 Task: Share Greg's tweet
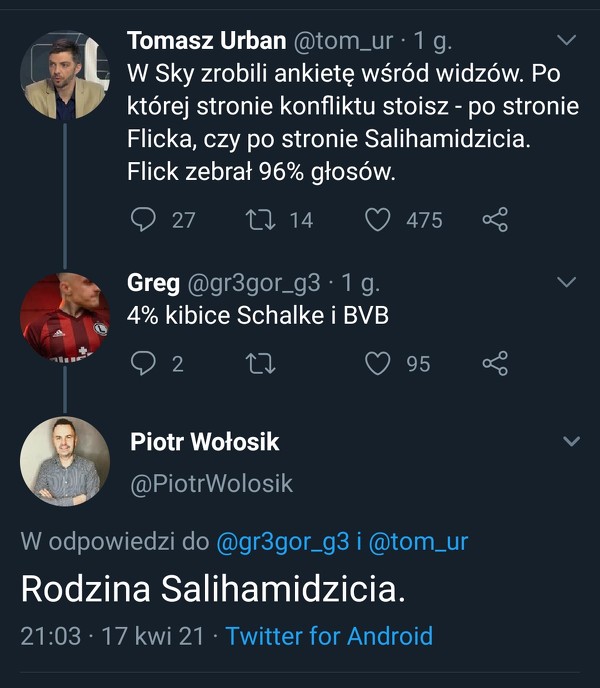pyautogui.click(x=495, y=363)
